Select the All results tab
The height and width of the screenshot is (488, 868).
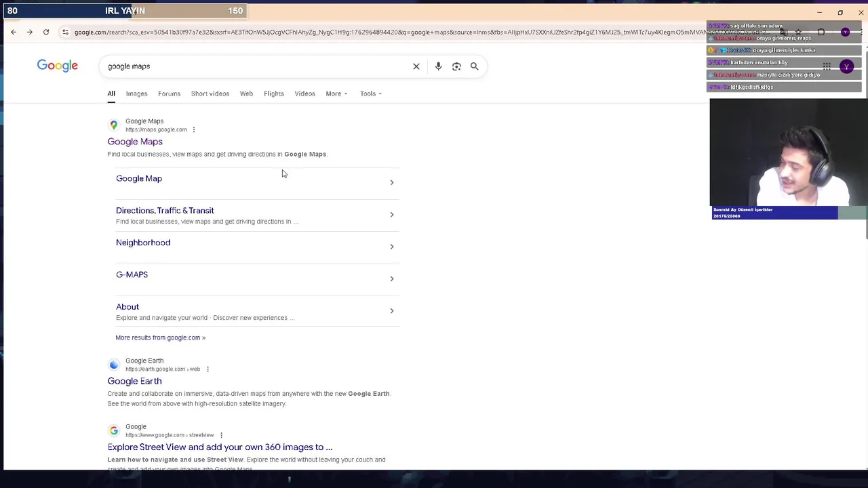(x=111, y=94)
